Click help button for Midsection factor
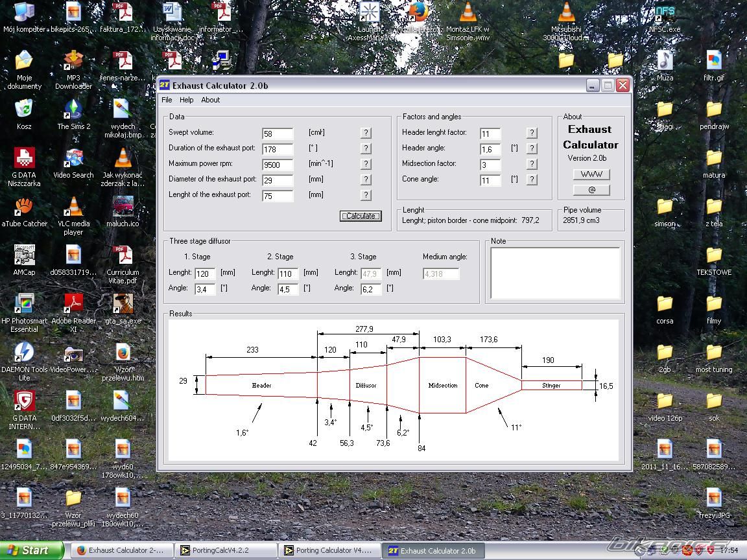747x560 pixels. click(532, 164)
